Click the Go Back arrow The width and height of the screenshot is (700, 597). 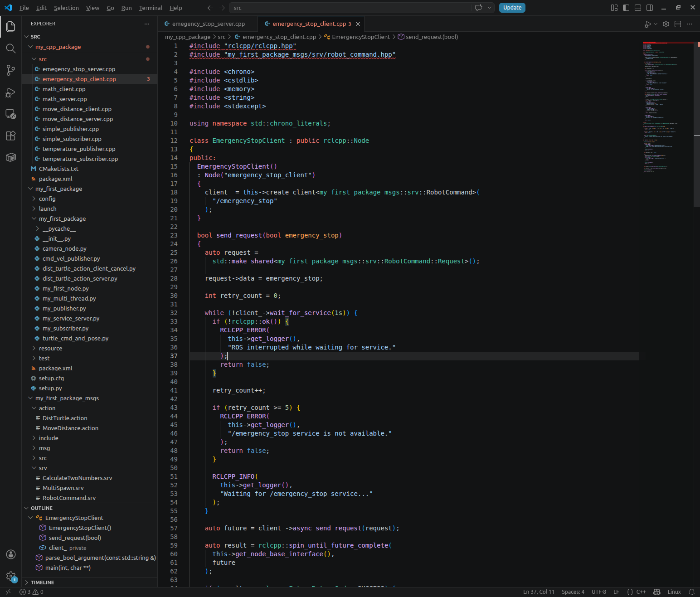(x=210, y=8)
